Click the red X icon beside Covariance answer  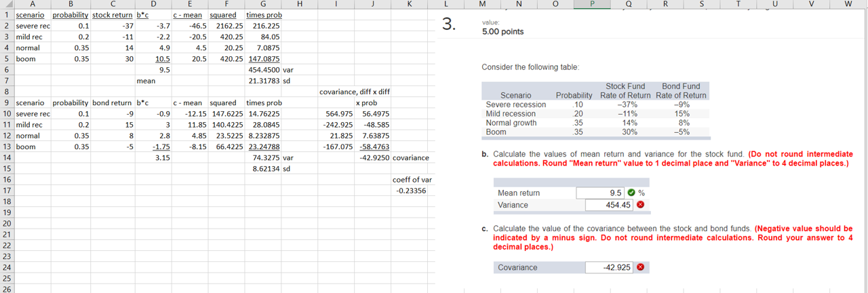[639, 267]
